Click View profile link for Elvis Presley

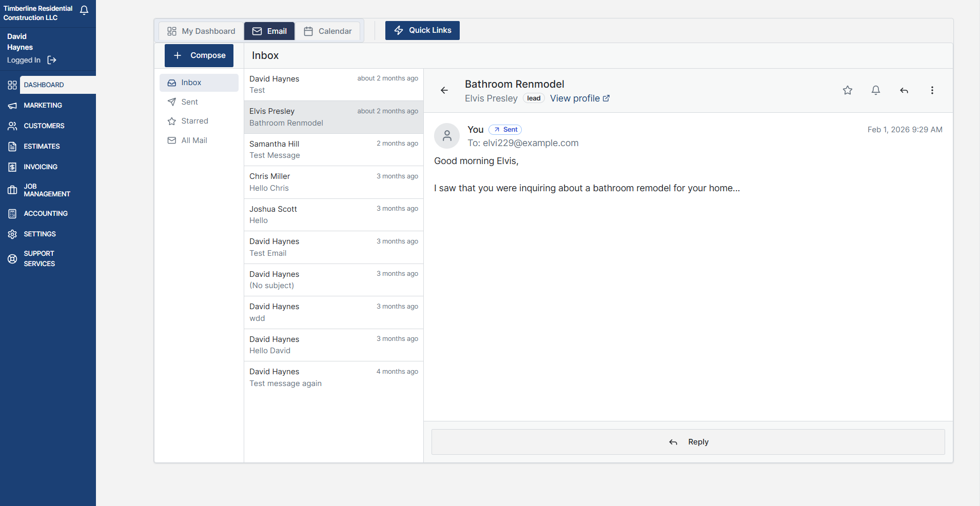[580, 98]
